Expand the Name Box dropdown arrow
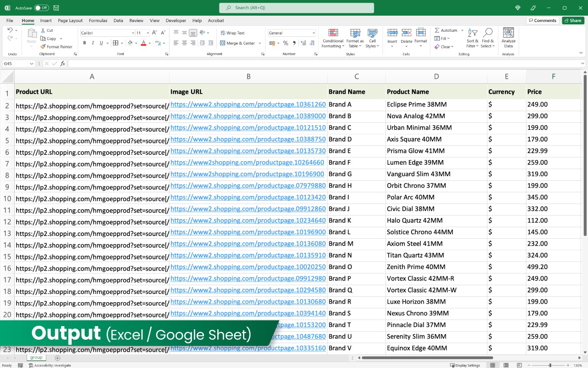The height and width of the screenshot is (368, 588). [32, 64]
